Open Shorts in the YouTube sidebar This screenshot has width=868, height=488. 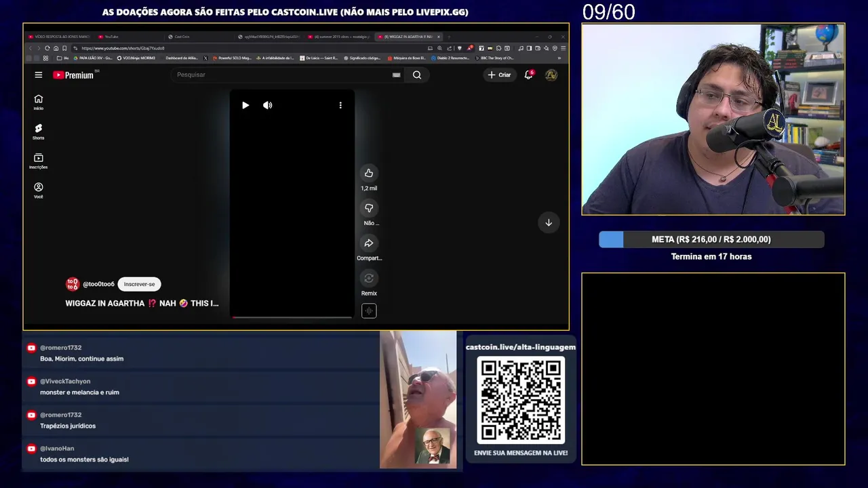(39, 131)
